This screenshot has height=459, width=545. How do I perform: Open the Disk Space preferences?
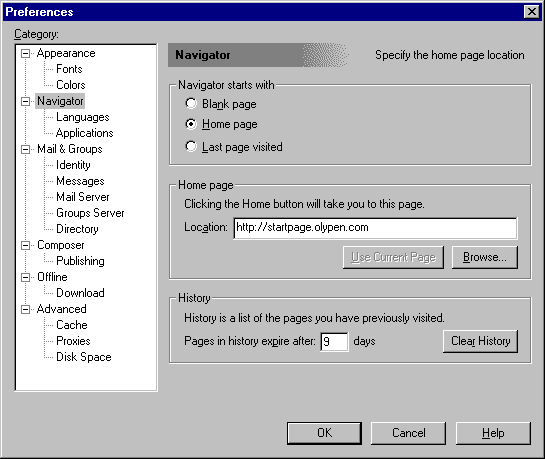[84, 357]
